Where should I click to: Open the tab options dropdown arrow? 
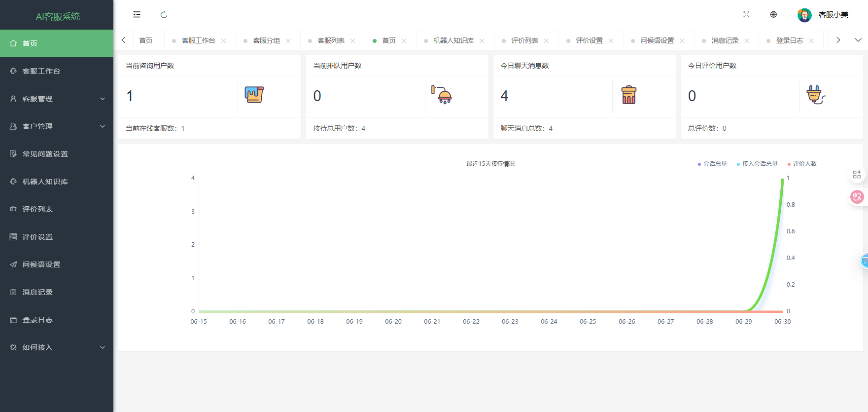click(x=858, y=40)
